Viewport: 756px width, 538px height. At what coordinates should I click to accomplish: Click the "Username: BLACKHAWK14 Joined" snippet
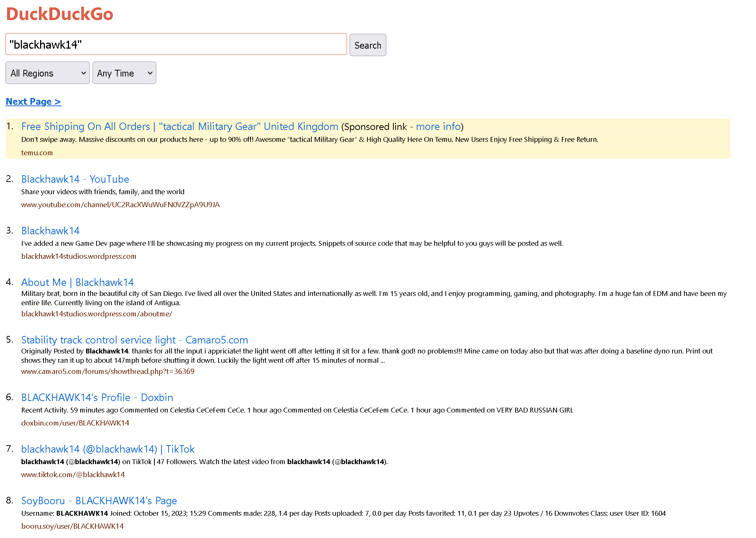pos(343,513)
